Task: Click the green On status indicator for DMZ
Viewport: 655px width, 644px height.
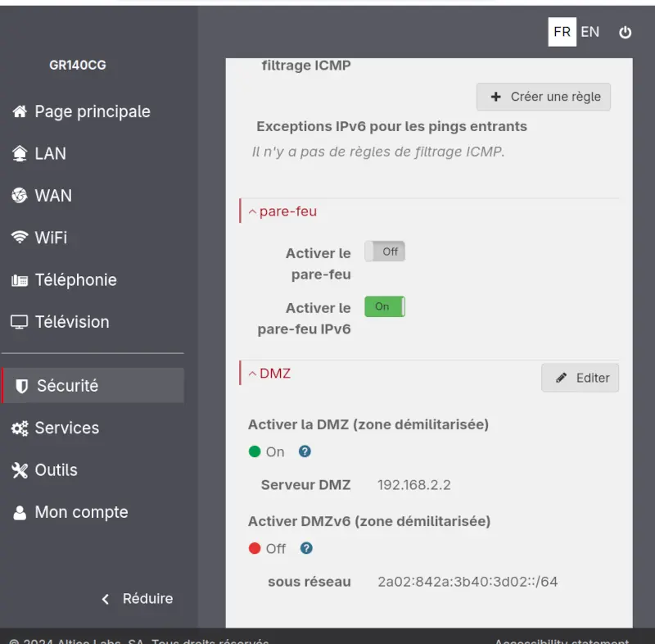Action: tap(255, 451)
